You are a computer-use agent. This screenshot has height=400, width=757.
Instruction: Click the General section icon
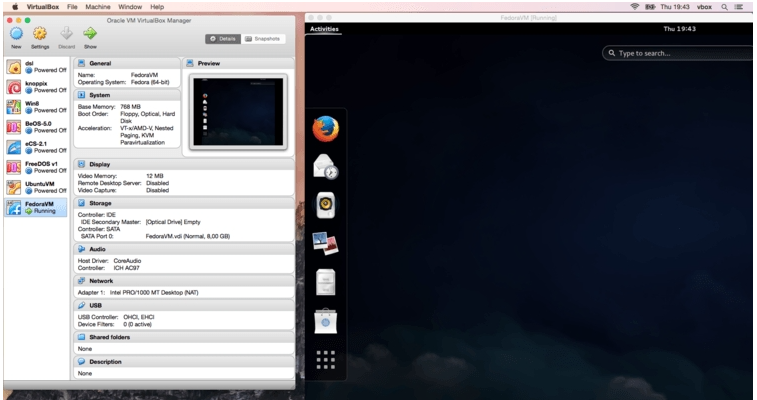click(x=82, y=63)
